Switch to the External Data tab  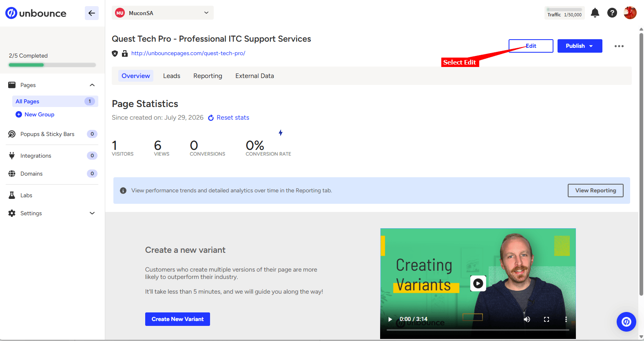[x=255, y=76]
